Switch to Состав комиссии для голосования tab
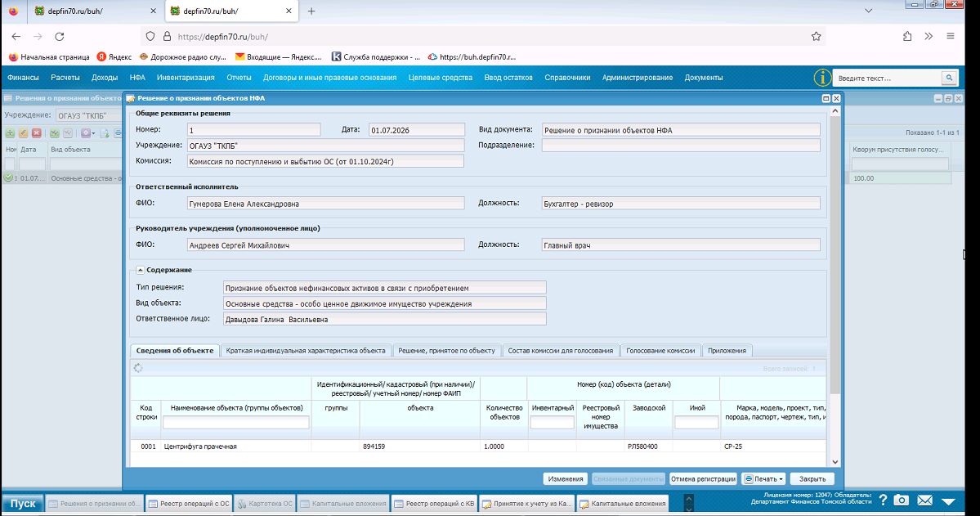This screenshot has height=516, width=980. click(561, 351)
